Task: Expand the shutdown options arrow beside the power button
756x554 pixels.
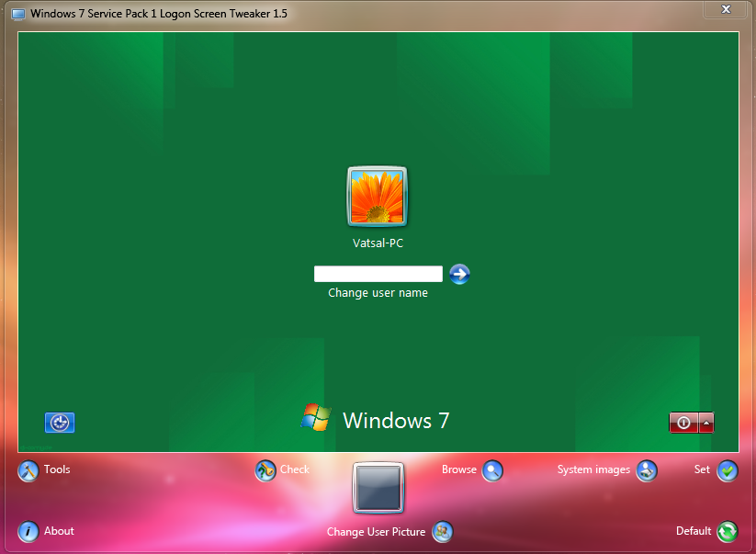Action: coord(705,423)
